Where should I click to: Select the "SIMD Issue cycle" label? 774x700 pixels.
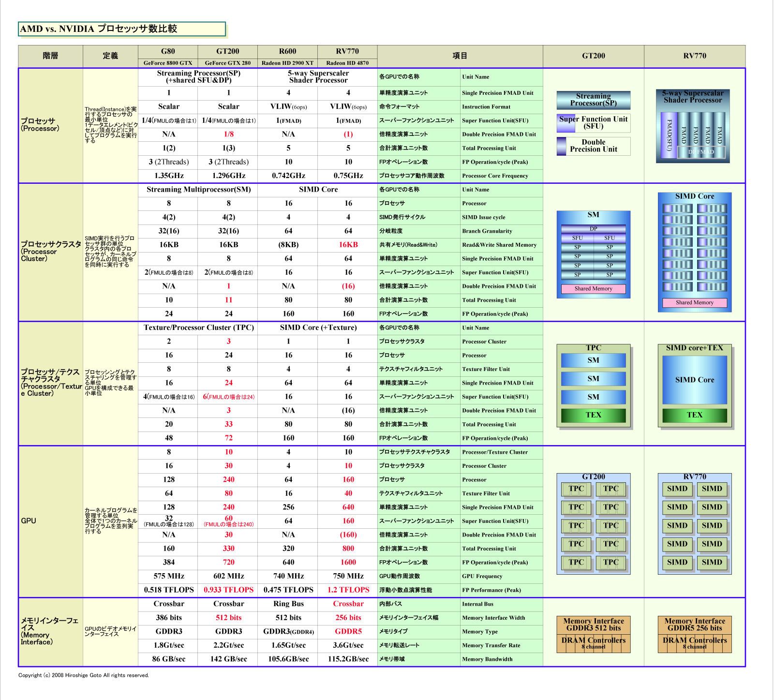(x=484, y=218)
